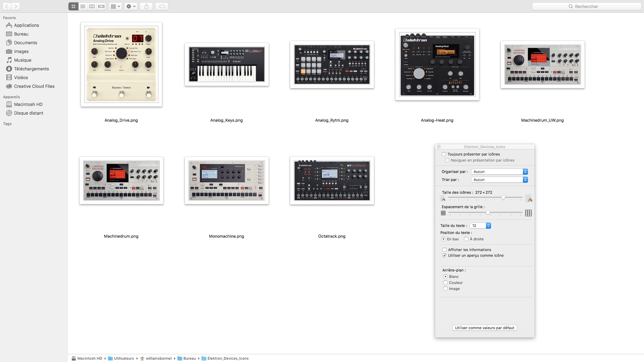Select the Octatrack.png thumbnail

click(332, 181)
